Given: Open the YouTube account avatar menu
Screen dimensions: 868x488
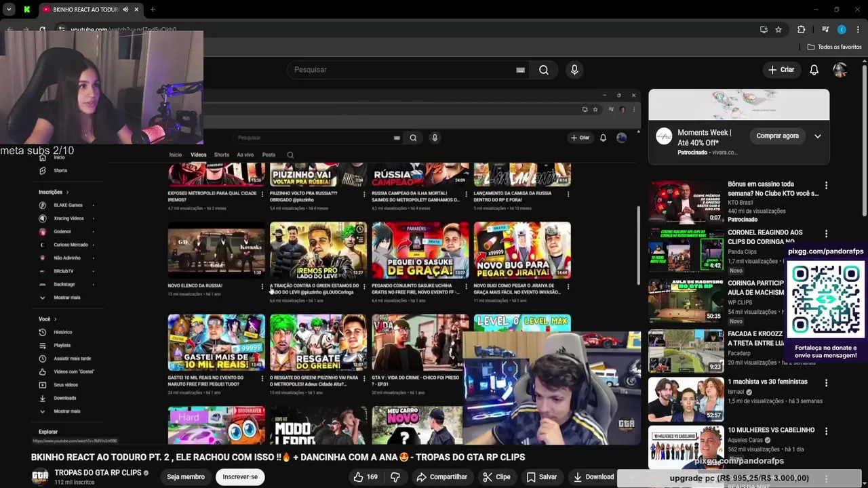Looking at the screenshot, I should pyautogui.click(x=840, y=70).
